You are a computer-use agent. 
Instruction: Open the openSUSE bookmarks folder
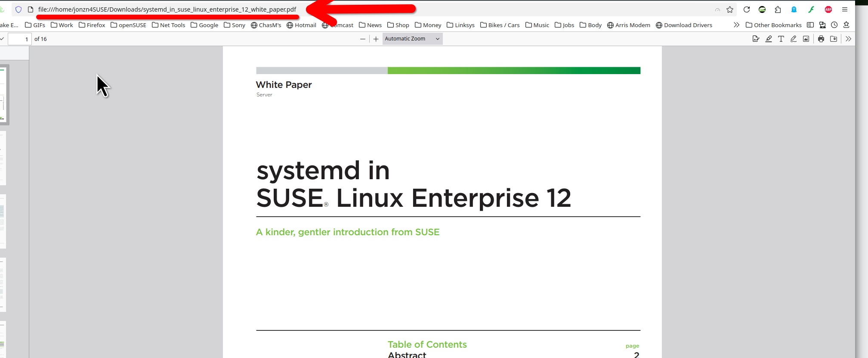128,25
